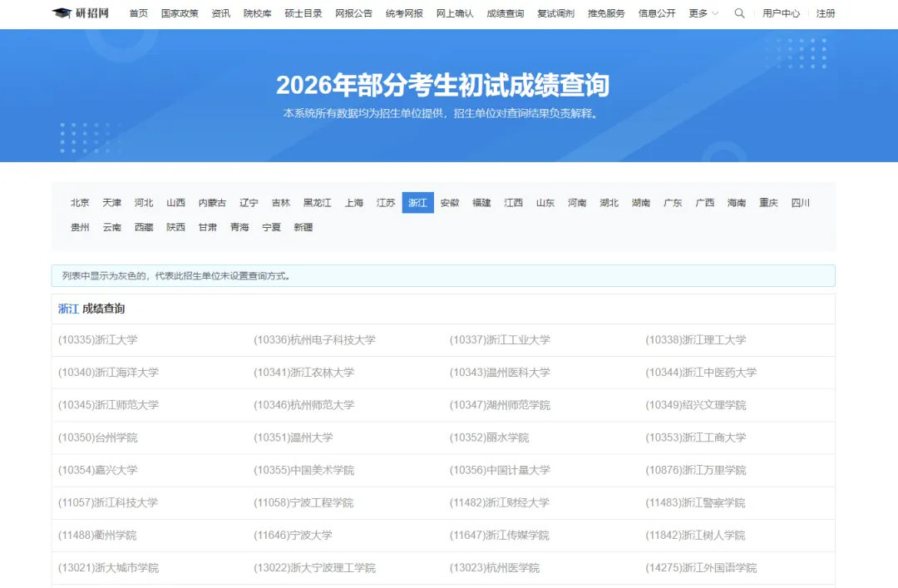
Task: Select the 云南 province tab
Action: pos(111,228)
